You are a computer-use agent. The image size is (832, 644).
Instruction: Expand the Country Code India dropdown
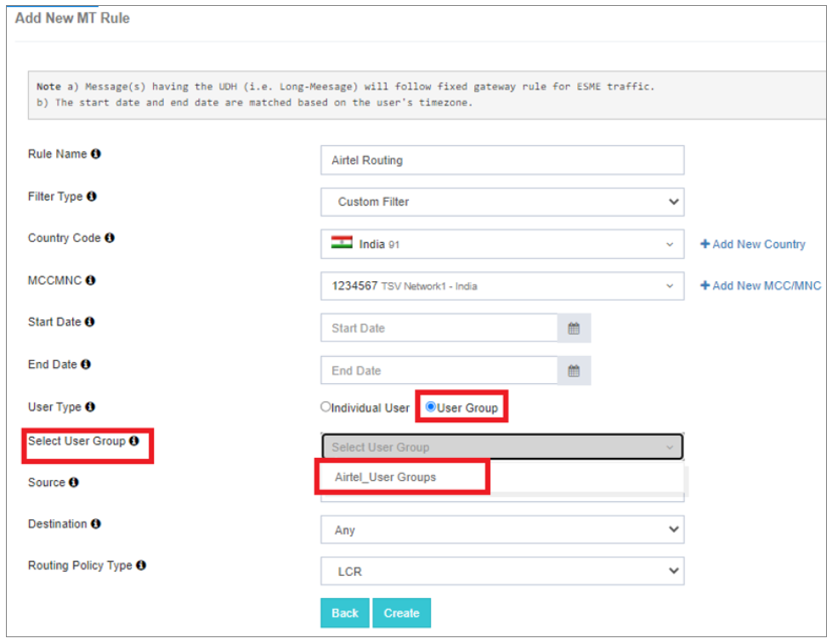(x=501, y=244)
